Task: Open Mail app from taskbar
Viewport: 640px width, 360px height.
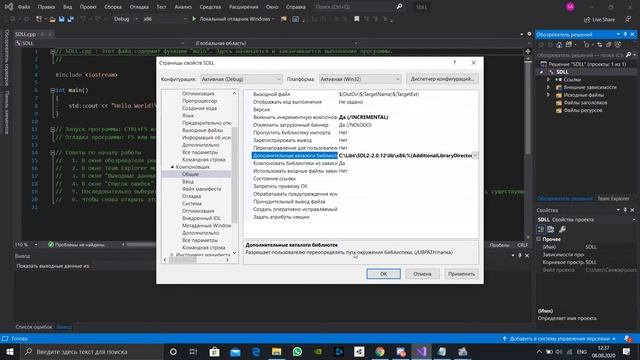Action: [235, 351]
